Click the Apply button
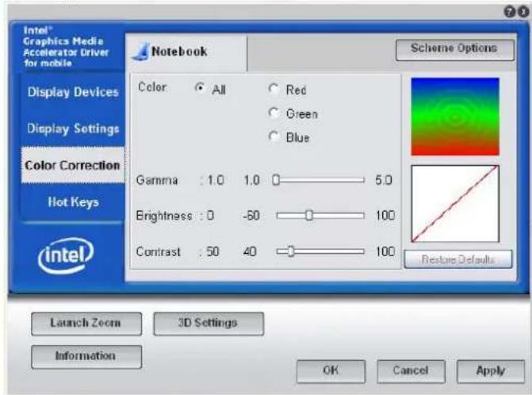 pos(491,371)
